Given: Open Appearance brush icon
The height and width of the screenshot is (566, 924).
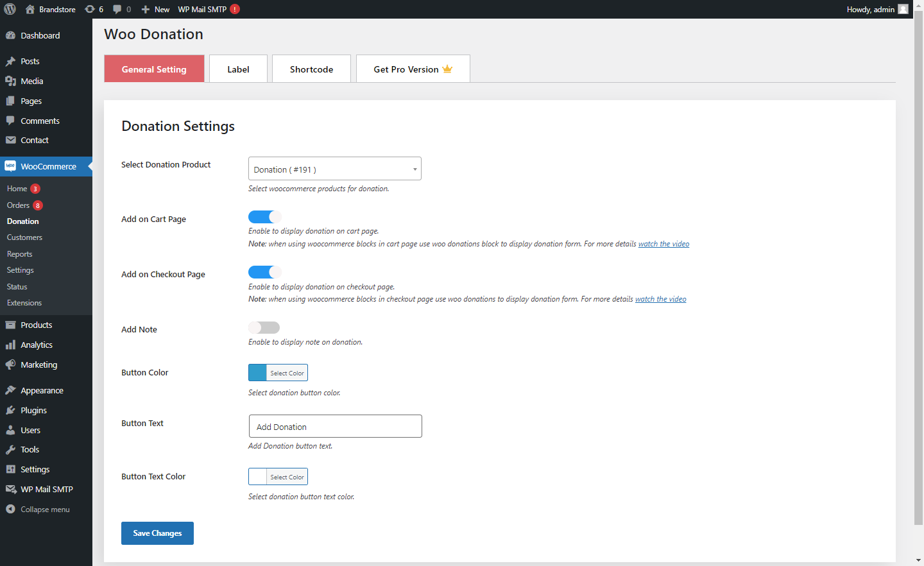Looking at the screenshot, I should 10,390.
